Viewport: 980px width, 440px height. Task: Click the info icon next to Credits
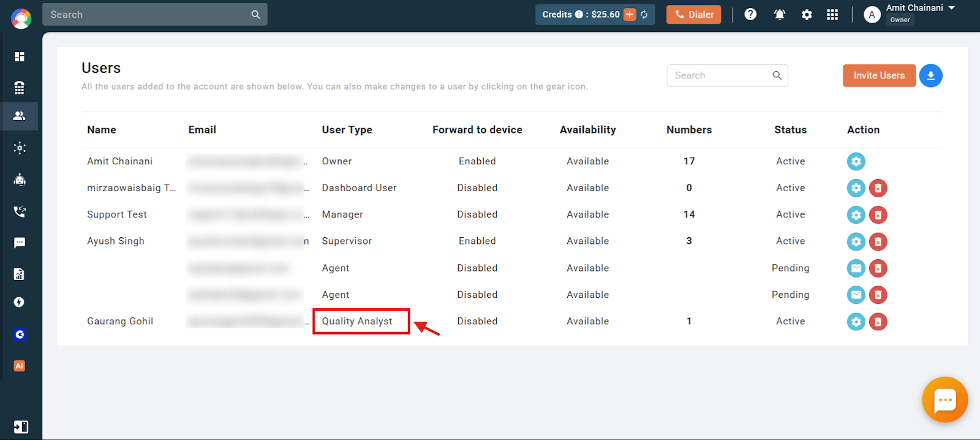click(x=579, y=15)
